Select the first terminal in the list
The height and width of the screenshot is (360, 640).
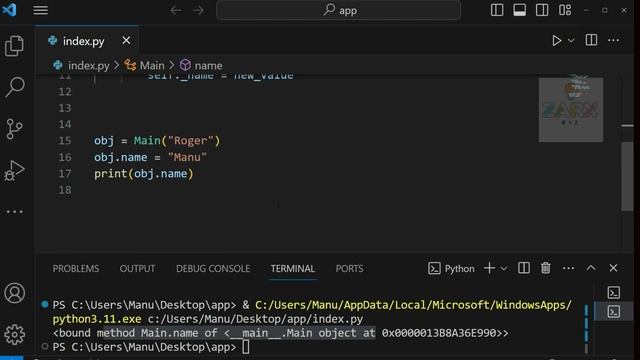tap(613, 293)
